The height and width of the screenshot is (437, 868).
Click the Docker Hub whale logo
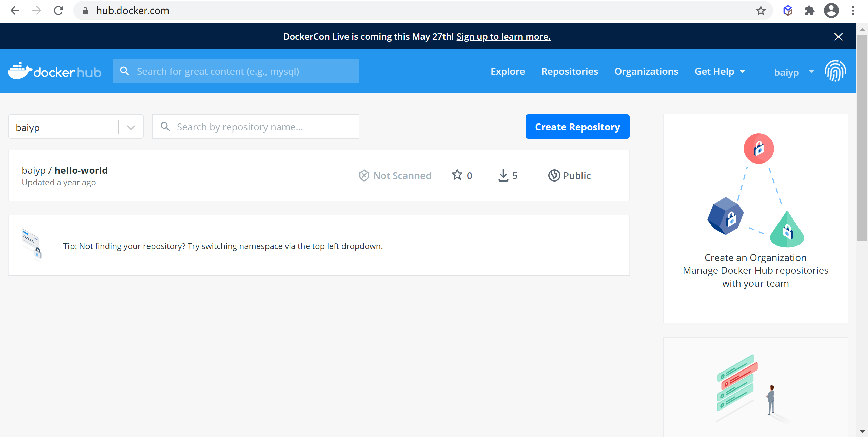(x=55, y=71)
